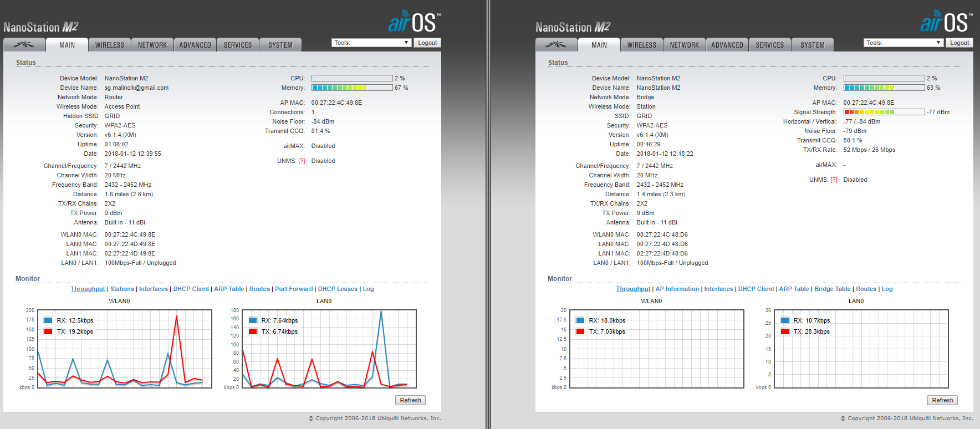Screen dimensions: 980x429
Task: Click Memory usage bar in left panel
Action: (x=352, y=88)
